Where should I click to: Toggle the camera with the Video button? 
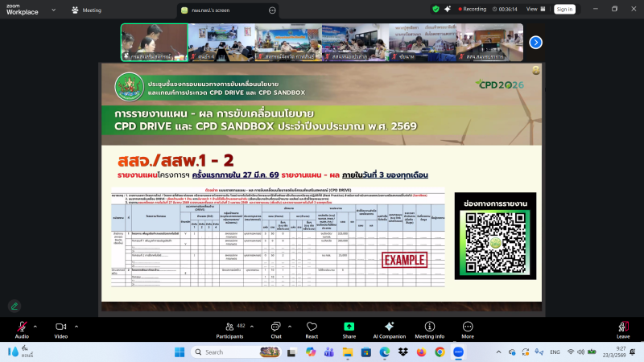[x=60, y=327]
